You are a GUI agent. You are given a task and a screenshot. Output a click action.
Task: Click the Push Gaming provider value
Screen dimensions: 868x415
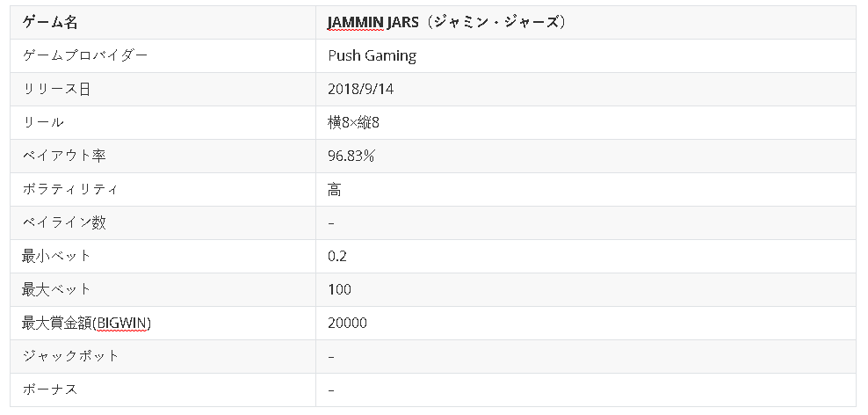pyautogui.click(x=372, y=55)
